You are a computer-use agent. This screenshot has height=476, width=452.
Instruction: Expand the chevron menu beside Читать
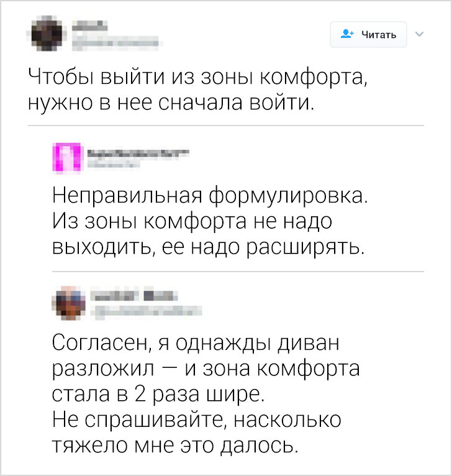(418, 34)
